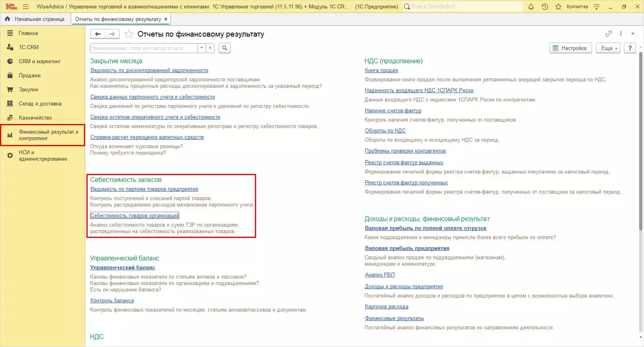Click the Бухгалтер user name
Image resolution: width=644 pixels, height=347 pixels.
[577, 6]
